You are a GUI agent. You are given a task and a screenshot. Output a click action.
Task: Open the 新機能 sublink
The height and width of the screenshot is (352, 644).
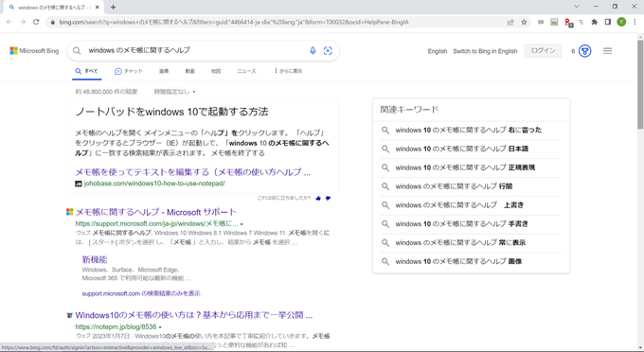point(95,259)
